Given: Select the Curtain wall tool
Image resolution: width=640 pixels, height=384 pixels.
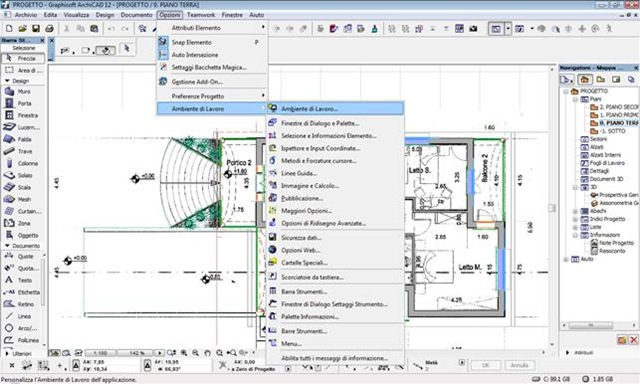Looking at the screenshot, I should [x=23, y=211].
